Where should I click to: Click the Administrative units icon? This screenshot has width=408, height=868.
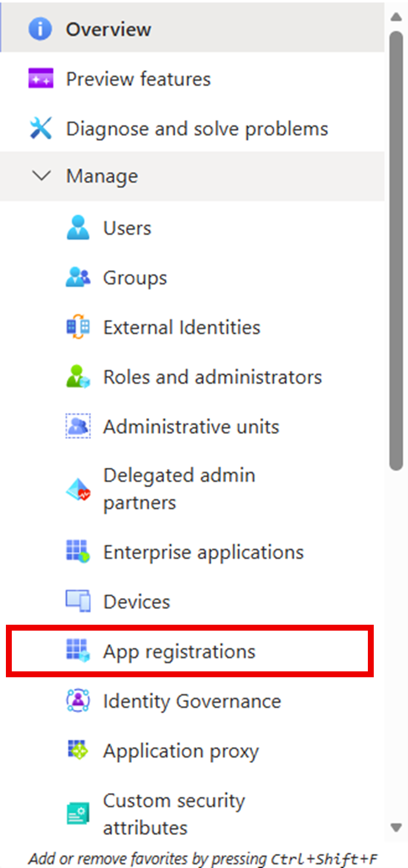(x=78, y=427)
